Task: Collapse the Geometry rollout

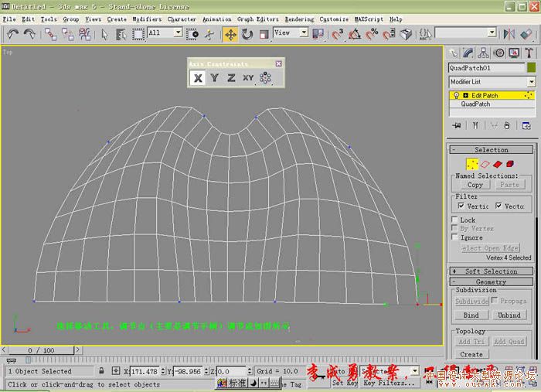Action: [492, 282]
